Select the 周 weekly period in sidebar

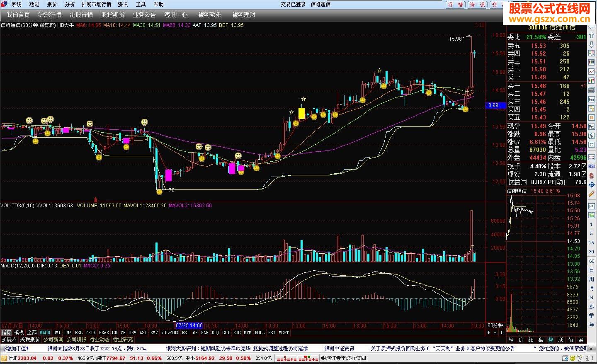pos(592,279)
